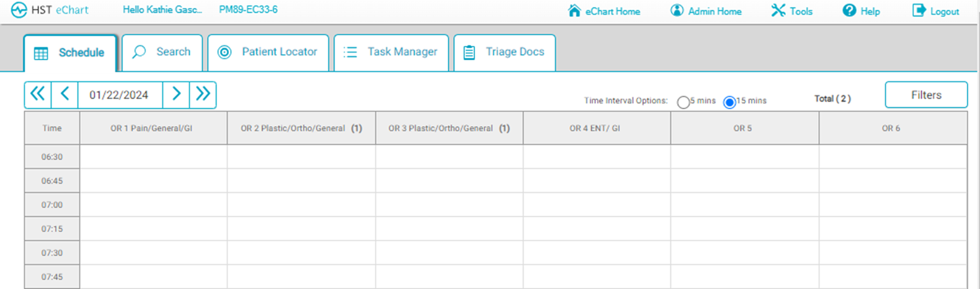Click the 07:00 slot in OR 1 column
This screenshot has width=980, height=289.
(153, 205)
